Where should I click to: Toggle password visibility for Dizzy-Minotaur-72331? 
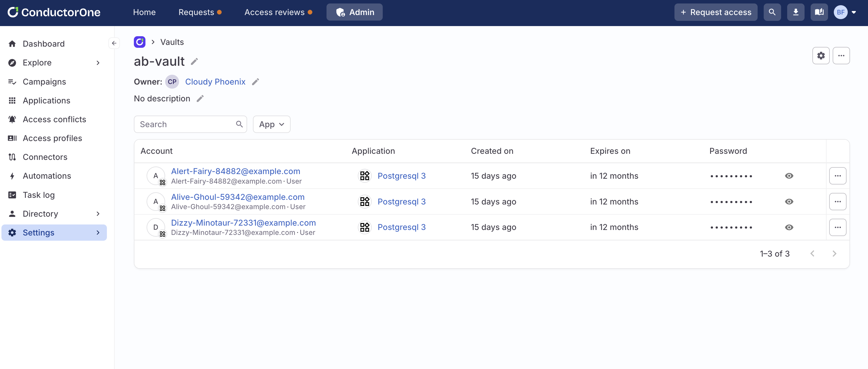point(789,227)
